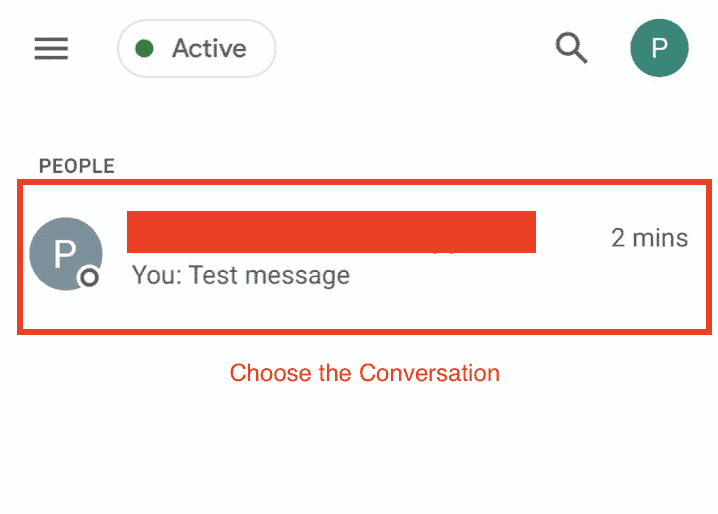Open account options from top-right P

click(x=659, y=48)
